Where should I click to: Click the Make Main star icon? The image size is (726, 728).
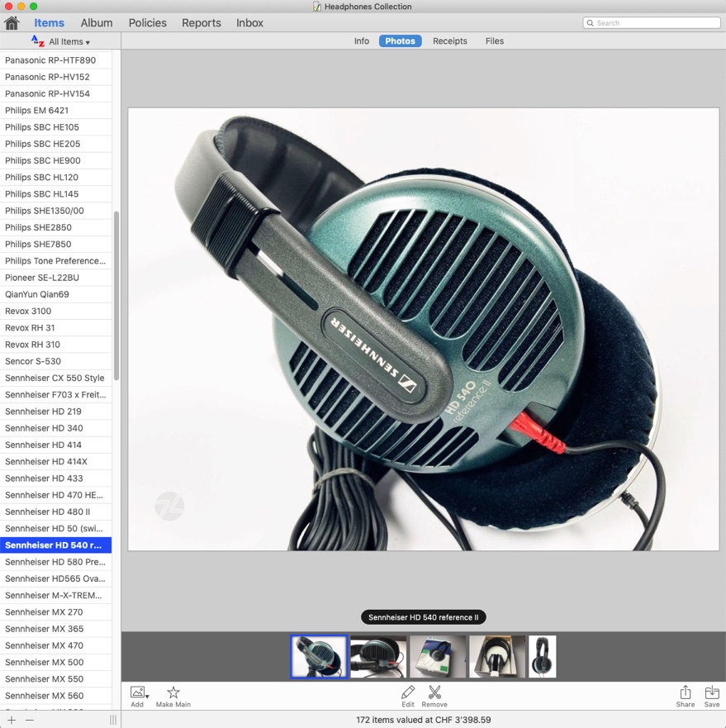173,692
